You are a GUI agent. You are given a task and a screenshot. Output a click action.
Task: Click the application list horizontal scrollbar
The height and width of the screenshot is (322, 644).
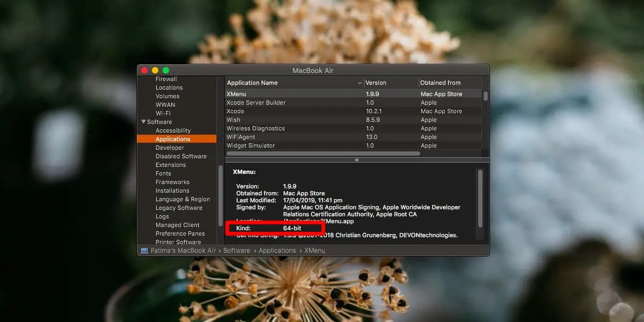click(323, 153)
